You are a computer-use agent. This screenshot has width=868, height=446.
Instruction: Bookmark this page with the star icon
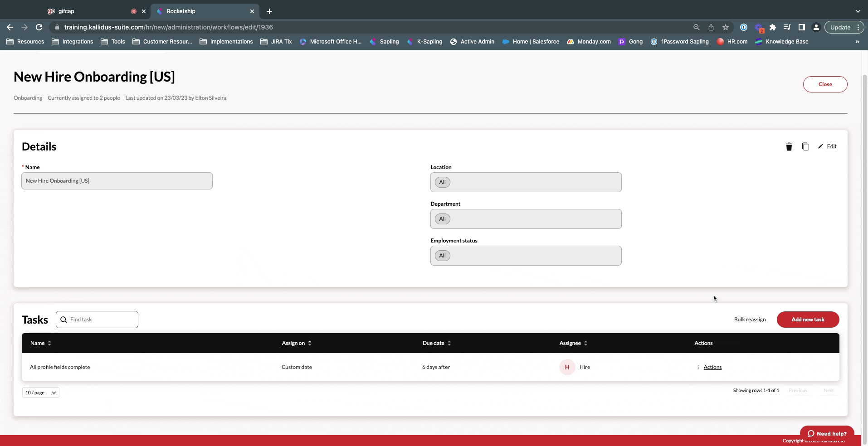pyautogui.click(x=726, y=27)
